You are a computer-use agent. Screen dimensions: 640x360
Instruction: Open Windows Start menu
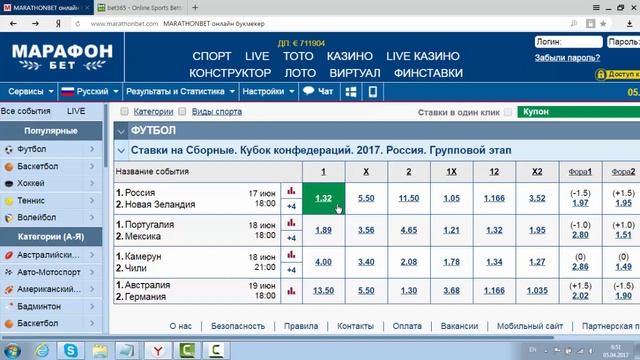12,351
